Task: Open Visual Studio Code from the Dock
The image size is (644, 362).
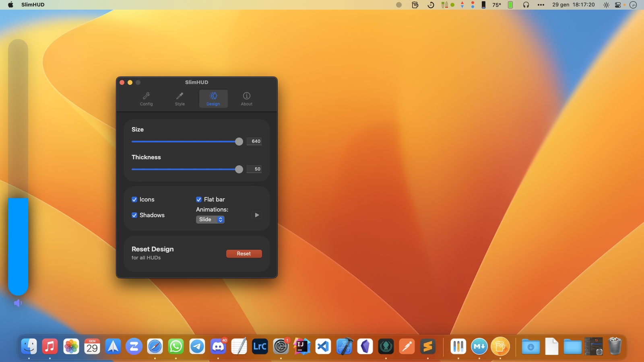Action: pyautogui.click(x=323, y=346)
